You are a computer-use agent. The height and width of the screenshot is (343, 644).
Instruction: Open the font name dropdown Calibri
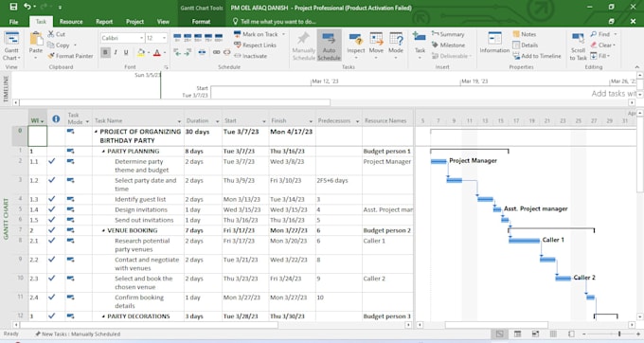coord(142,38)
